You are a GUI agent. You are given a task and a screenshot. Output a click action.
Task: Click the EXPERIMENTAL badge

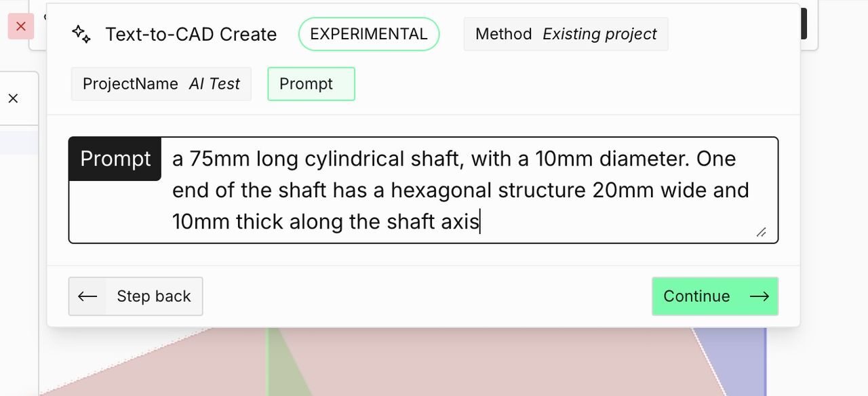369,34
